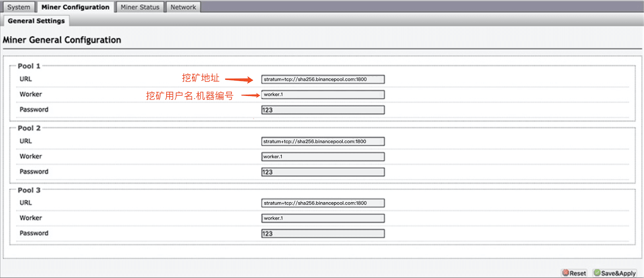This screenshot has width=644, height=278.
Task: Focus the Pool 1 URL field
Action: (323, 79)
